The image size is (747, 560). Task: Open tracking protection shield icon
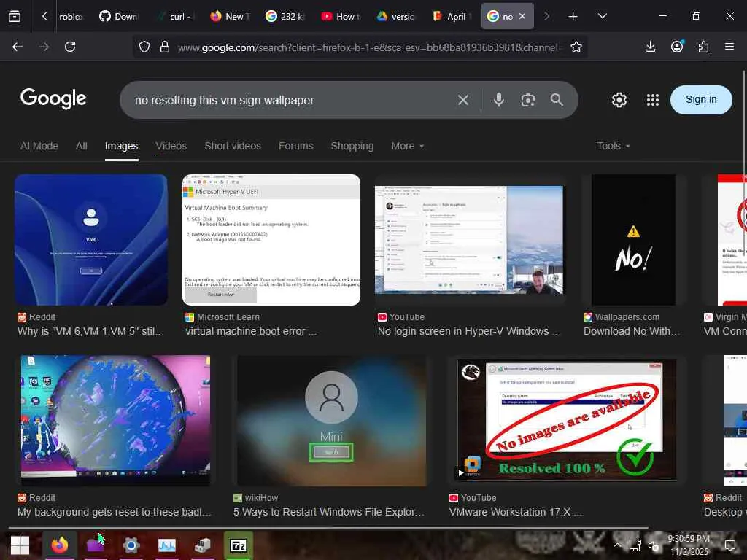pos(144,47)
